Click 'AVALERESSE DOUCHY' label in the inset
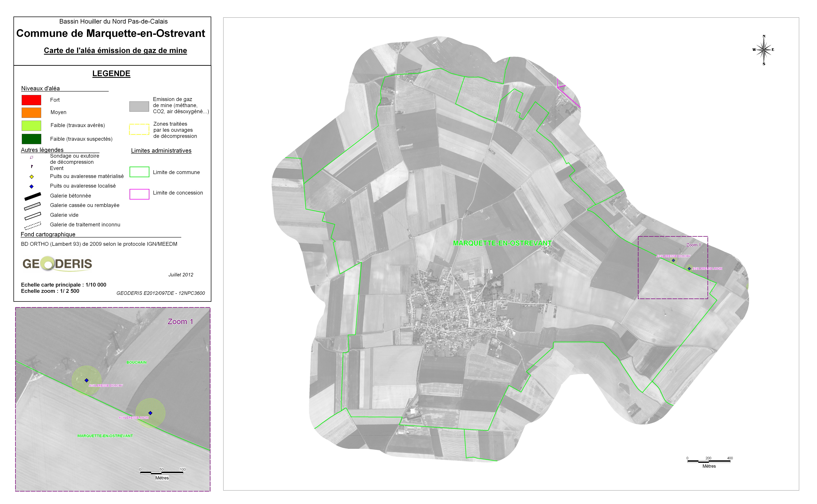Viewport: 817px width, 504px height. tap(106, 385)
